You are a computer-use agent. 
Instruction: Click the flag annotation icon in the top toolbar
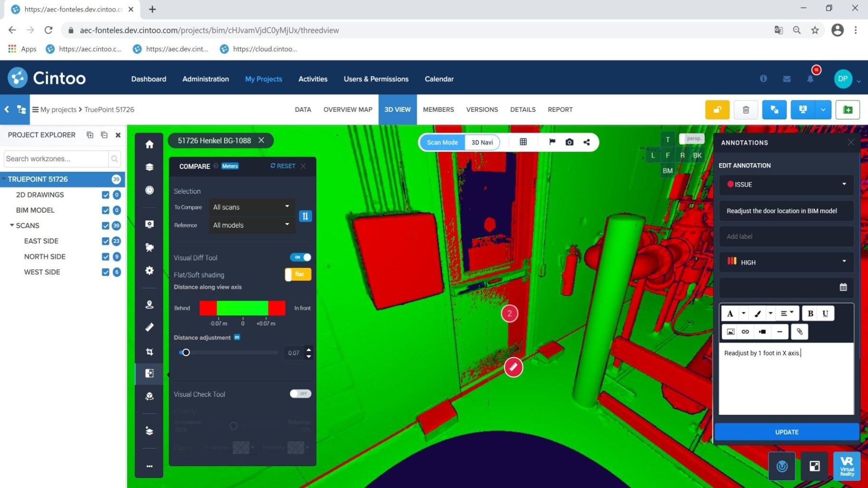pos(552,142)
